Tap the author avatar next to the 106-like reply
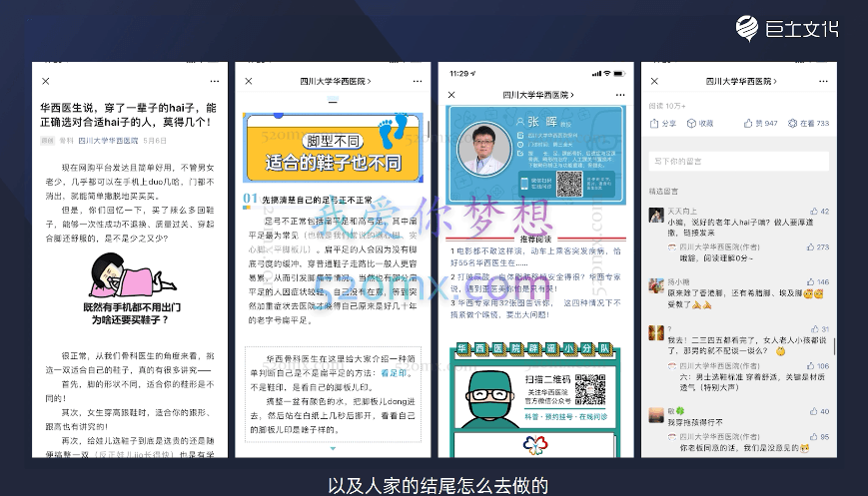The height and width of the screenshot is (496, 868). (x=672, y=366)
